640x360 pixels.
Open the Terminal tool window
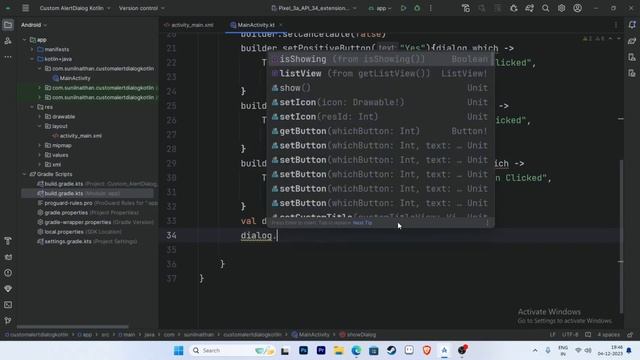(x=8, y=305)
